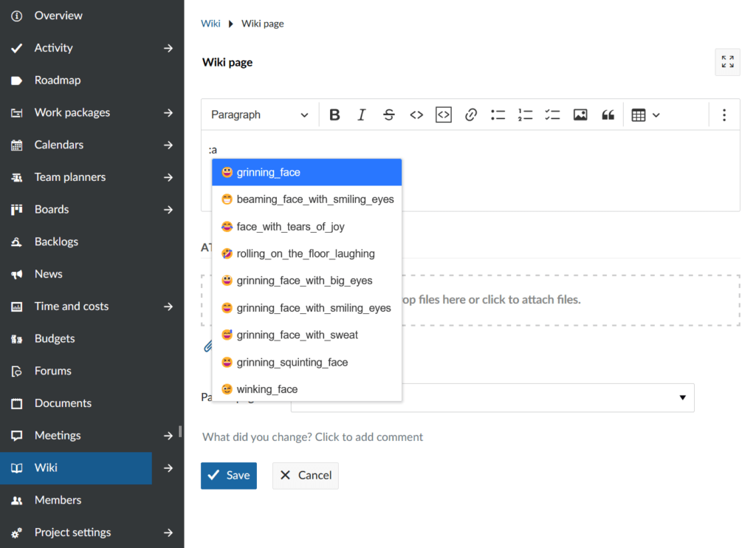756x548 pixels.
Task: Insert a code block
Action: click(x=443, y=114)
